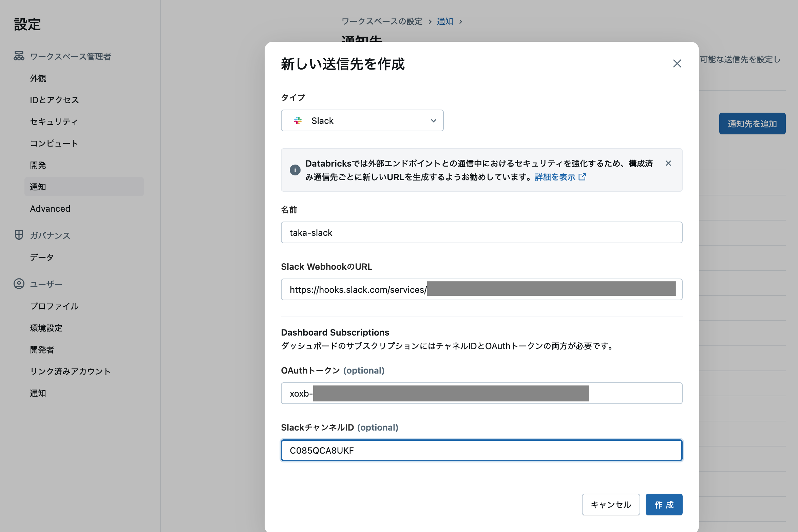The height and width of the screenshot is (532, 798).
Task: Navigate to データ under ガバナンス
Action: [x=41, y=257]
